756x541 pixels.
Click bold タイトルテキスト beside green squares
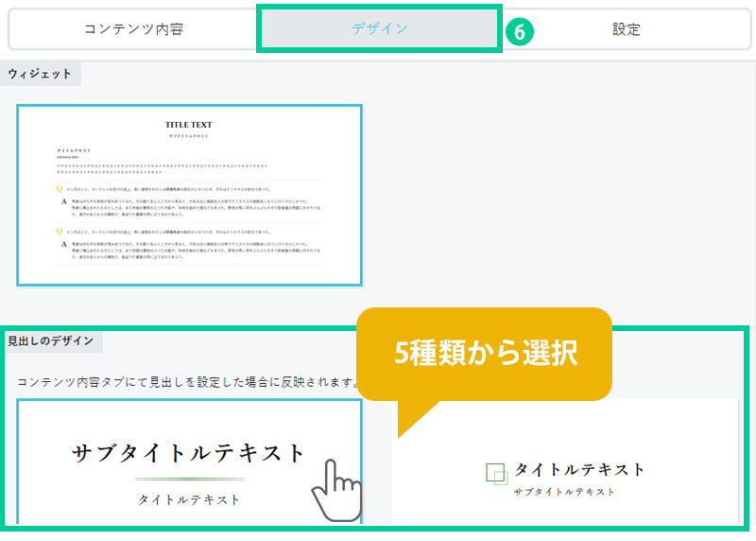click(x=579, y=470)
